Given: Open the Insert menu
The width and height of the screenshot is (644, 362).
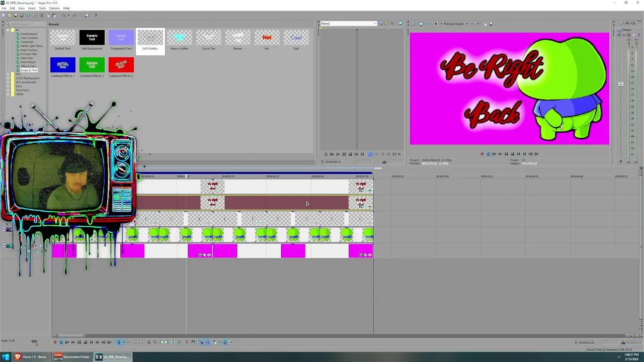Looking at the screenshot, I should tap(32, 8).
